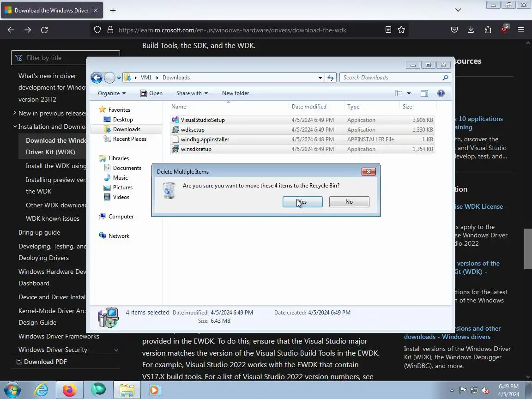Collapse Installation and Downloads section
This screenshot has height=399, width=532.
(15, 127)
